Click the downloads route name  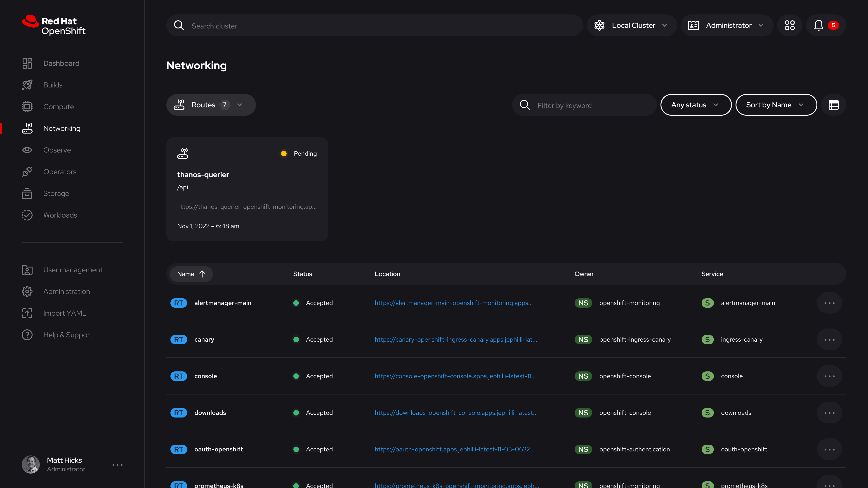[210, 413]
